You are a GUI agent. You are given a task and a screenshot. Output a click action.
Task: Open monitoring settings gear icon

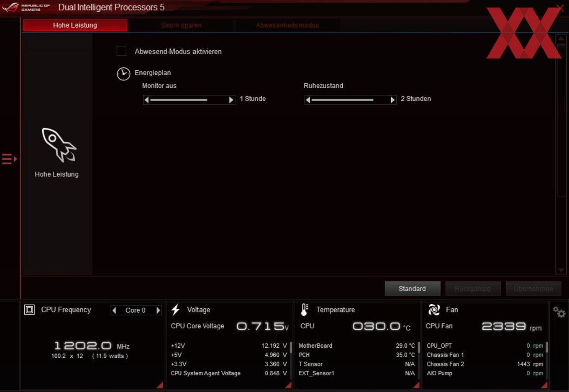(559, 312)
